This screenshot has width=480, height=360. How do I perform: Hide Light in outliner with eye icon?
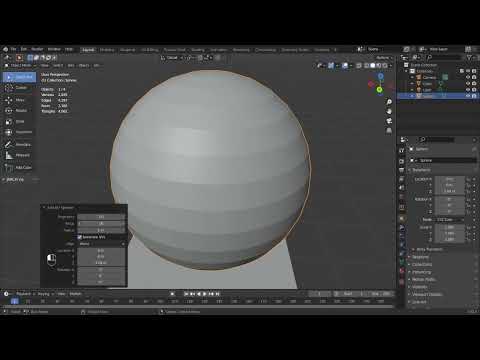[x=468, y=90]
